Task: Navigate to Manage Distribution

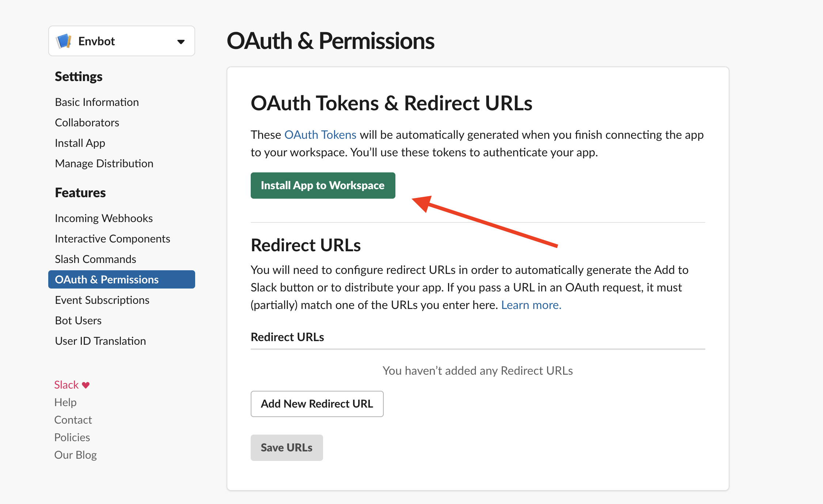Action: point(104,164)
